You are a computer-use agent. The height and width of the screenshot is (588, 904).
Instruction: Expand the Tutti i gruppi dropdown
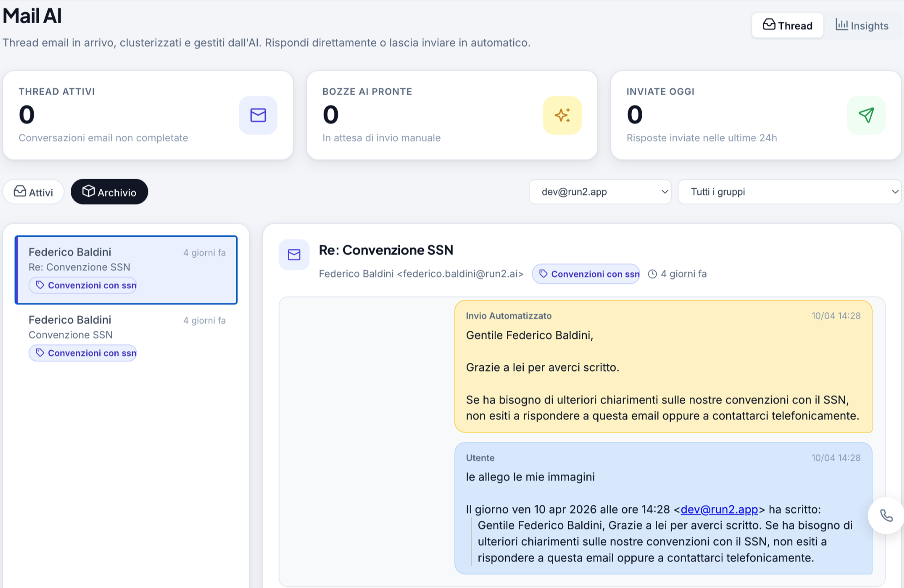pos(789,191)
